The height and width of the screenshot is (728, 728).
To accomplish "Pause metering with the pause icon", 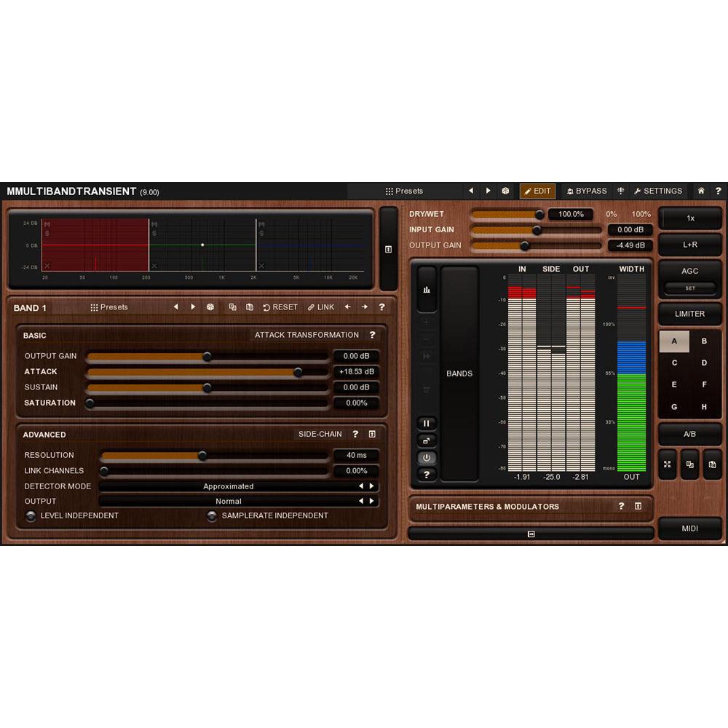I will [x=426, y=423].
